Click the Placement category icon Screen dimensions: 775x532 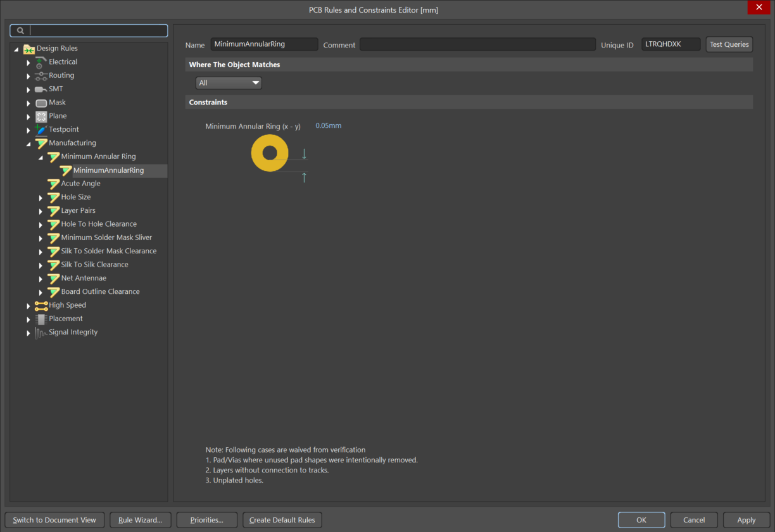pyautogui.click(x=41, y=319)
